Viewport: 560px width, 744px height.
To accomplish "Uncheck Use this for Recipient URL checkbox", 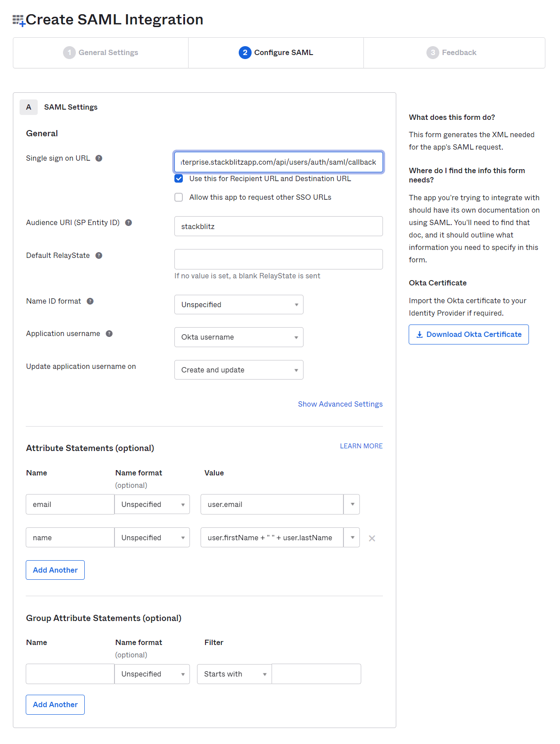I will 179,179.
